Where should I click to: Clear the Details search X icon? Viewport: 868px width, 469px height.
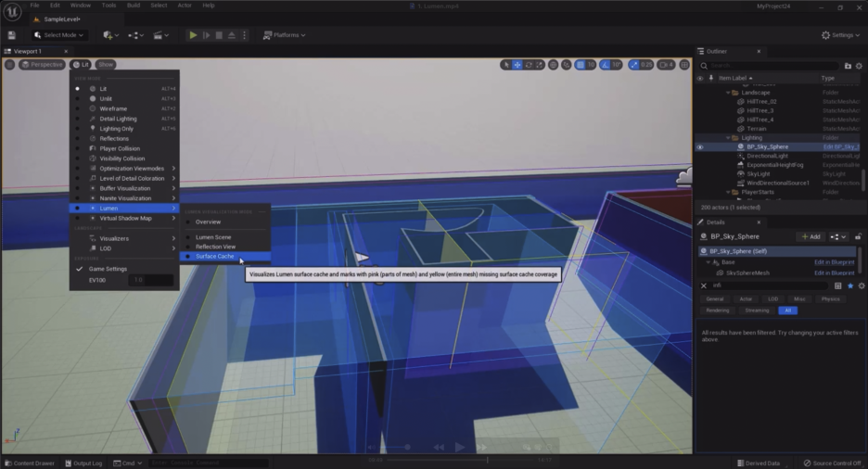pyautogui.click(x=704, y=285)
